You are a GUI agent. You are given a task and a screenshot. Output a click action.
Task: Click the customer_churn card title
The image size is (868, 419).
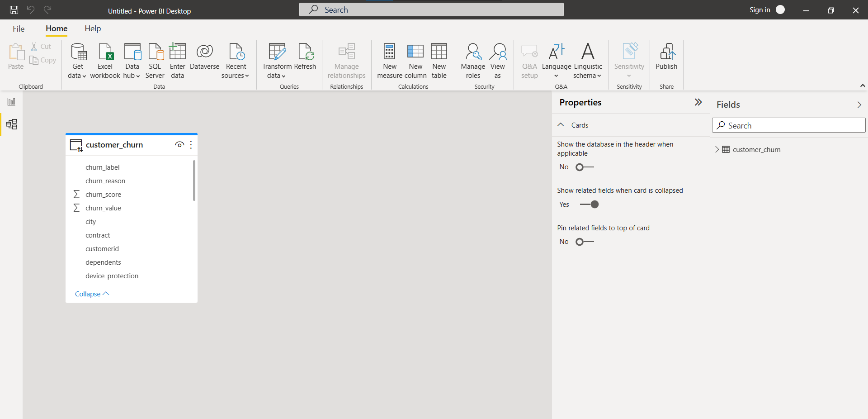pyautogui.click(x=114, y=145)
